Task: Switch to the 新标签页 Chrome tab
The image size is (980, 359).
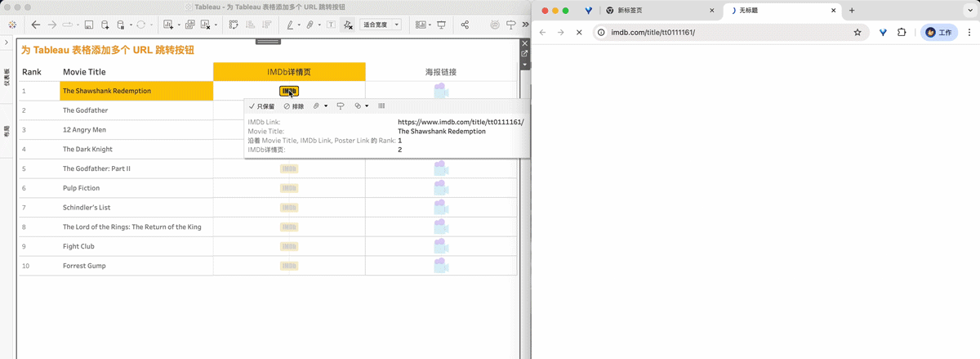Action: [660, 11]
